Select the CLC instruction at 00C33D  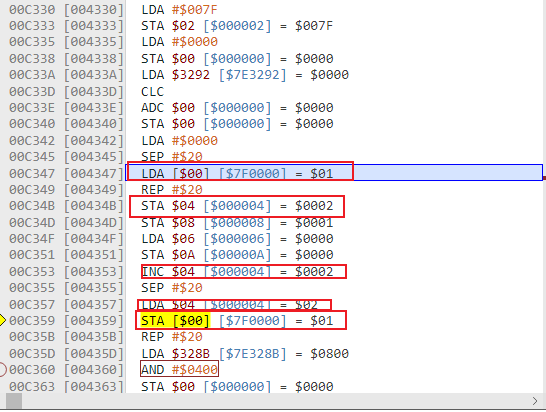click(x=153, y=91)
